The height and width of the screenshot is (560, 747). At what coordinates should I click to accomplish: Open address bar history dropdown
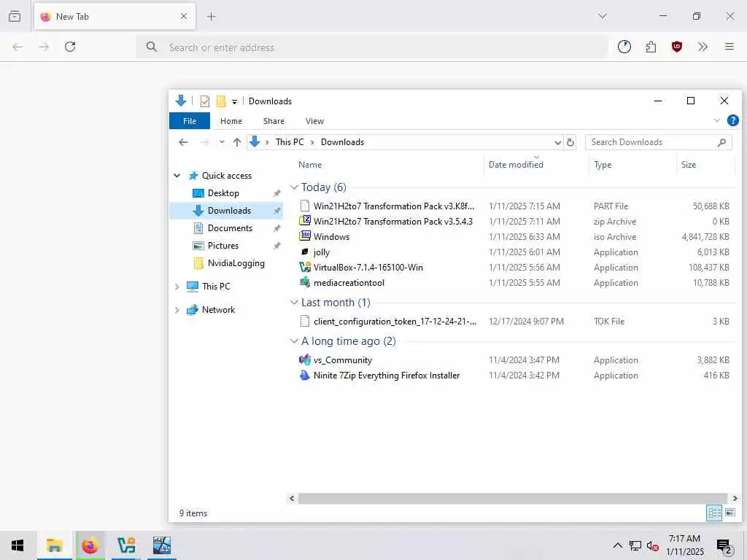(x=557, y=142)
